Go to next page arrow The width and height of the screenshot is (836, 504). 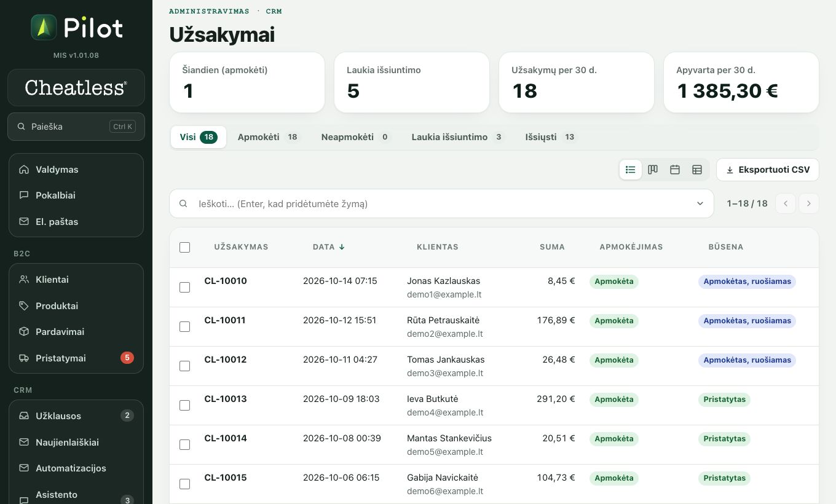pyautogui.click(x=809, y=203)
